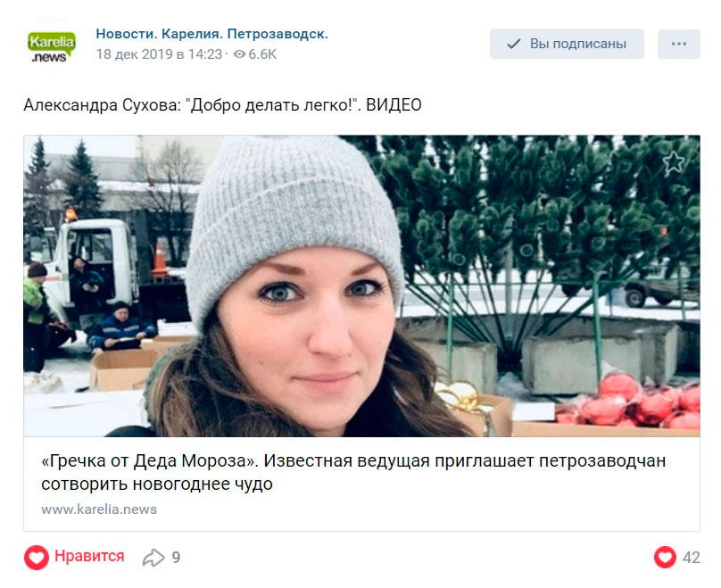Open the three-dots post options menu
This screenshot has width=721, height=588.
click(679, 44)
